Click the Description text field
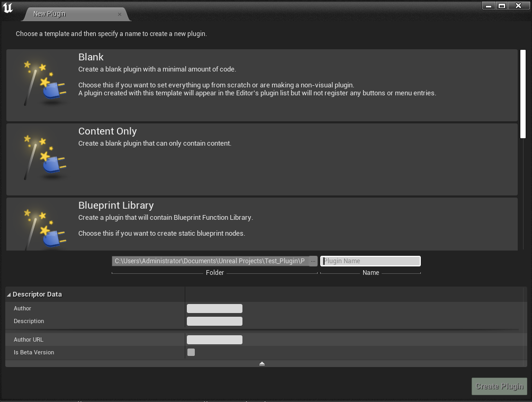This screenshot has height=402, width=532. click(214, 321)
